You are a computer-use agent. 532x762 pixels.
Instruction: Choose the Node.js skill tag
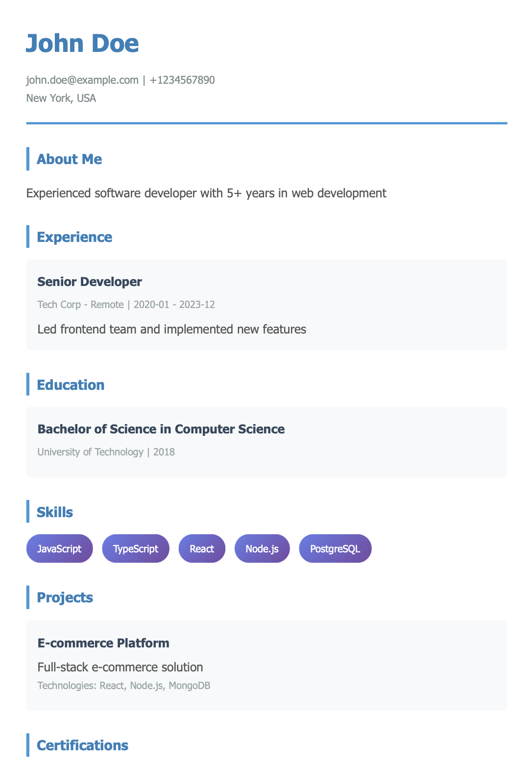[262, 548]
